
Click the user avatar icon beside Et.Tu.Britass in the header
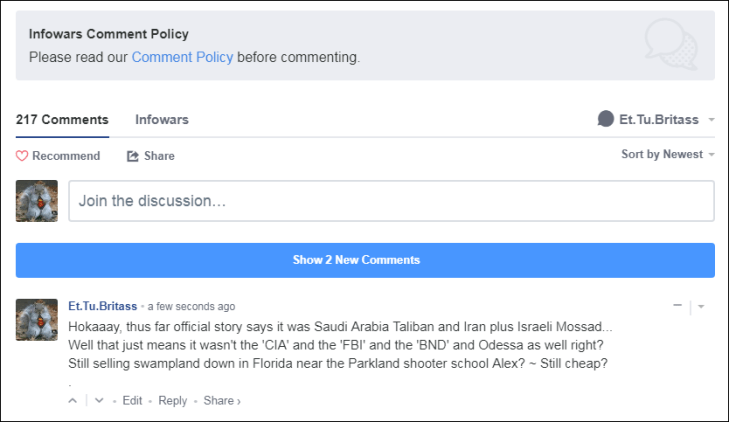pos(605,119)
